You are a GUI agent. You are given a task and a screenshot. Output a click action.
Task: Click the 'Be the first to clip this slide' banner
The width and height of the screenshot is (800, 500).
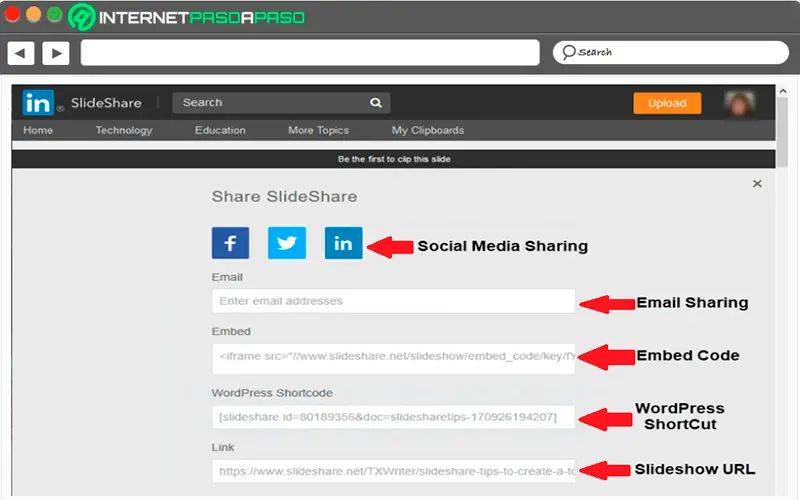point(393,159)
